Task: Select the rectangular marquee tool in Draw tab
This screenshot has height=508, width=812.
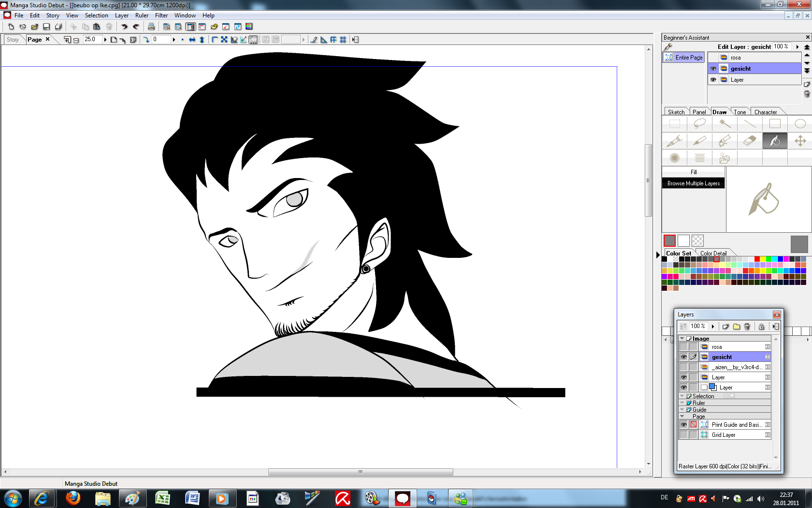Action: pyautogui.click(x=675, y=124)
